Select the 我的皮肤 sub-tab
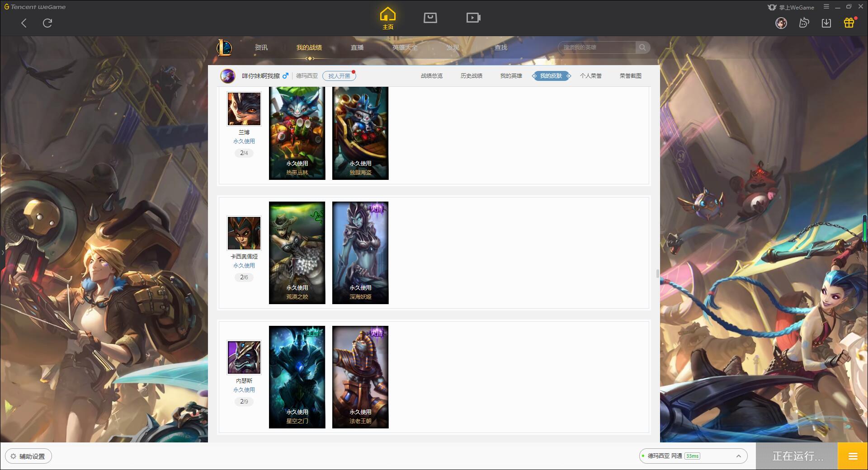Image resolution: width=868 pixels, height=470 pixels. [551, 76]
